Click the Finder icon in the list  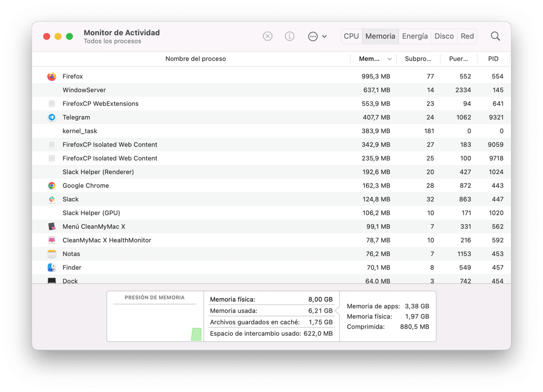(x=52, y=268)
